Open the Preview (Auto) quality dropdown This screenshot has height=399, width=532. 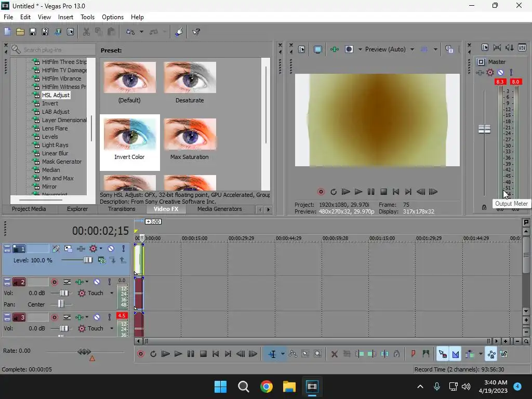[x=412, y=49]
